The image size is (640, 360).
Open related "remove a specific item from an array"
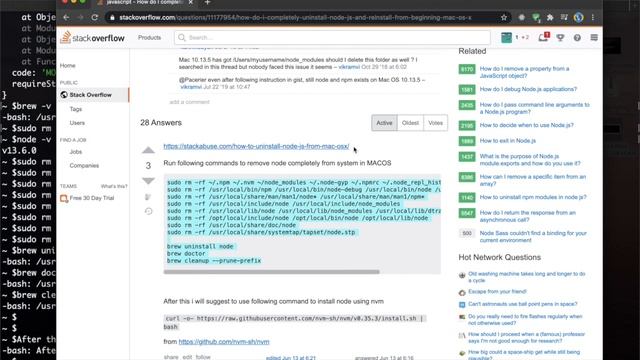tap(533, 180)
